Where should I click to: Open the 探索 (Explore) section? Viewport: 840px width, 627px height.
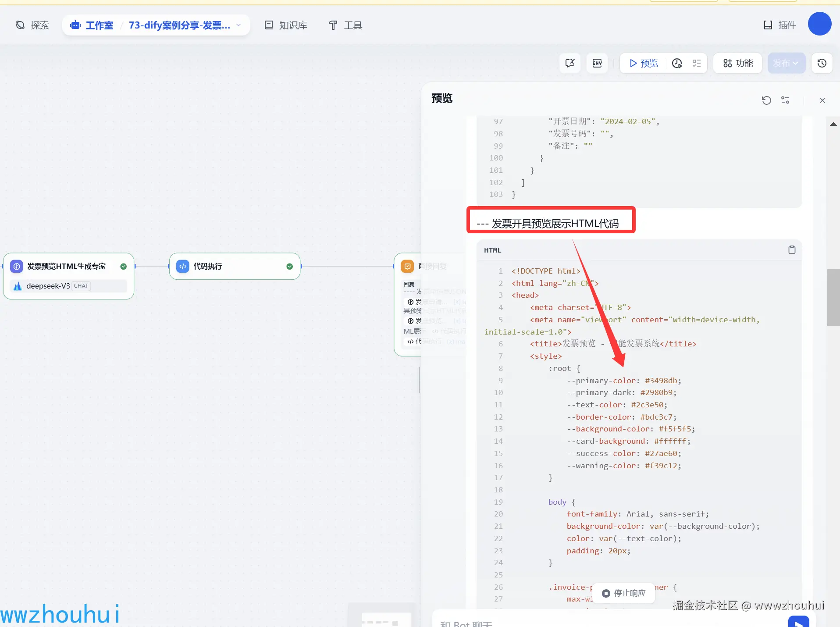(x=32, y=25)
